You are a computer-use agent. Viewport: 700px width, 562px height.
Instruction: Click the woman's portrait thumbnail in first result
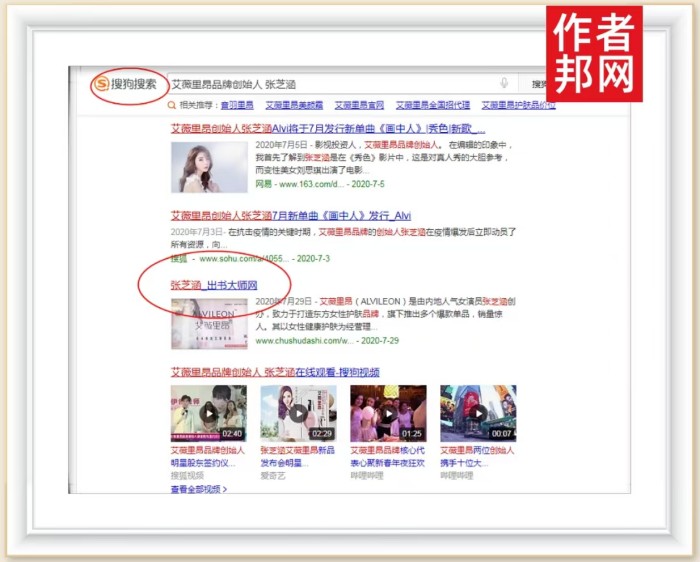click(x=208, y=168)
